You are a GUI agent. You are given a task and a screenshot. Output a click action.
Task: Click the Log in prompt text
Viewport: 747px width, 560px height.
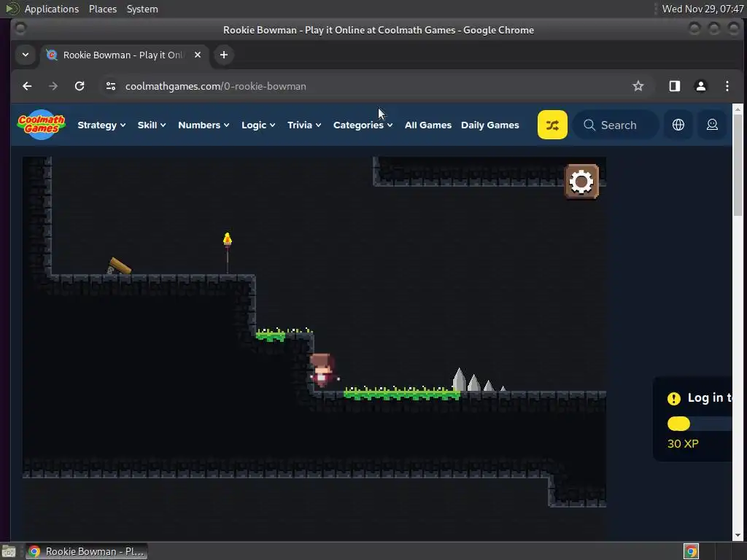pyautogui.click(x=709, y=398)
